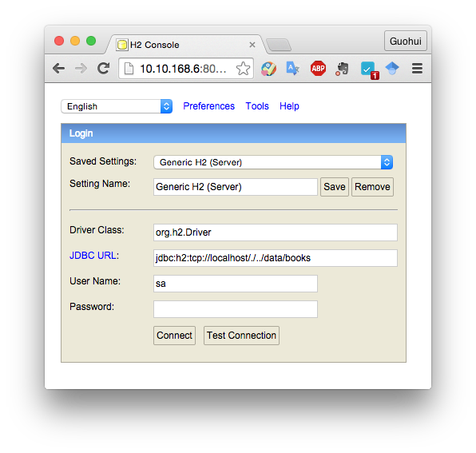
Task: Open the Preferences link
Action: (x=209, y=106)
